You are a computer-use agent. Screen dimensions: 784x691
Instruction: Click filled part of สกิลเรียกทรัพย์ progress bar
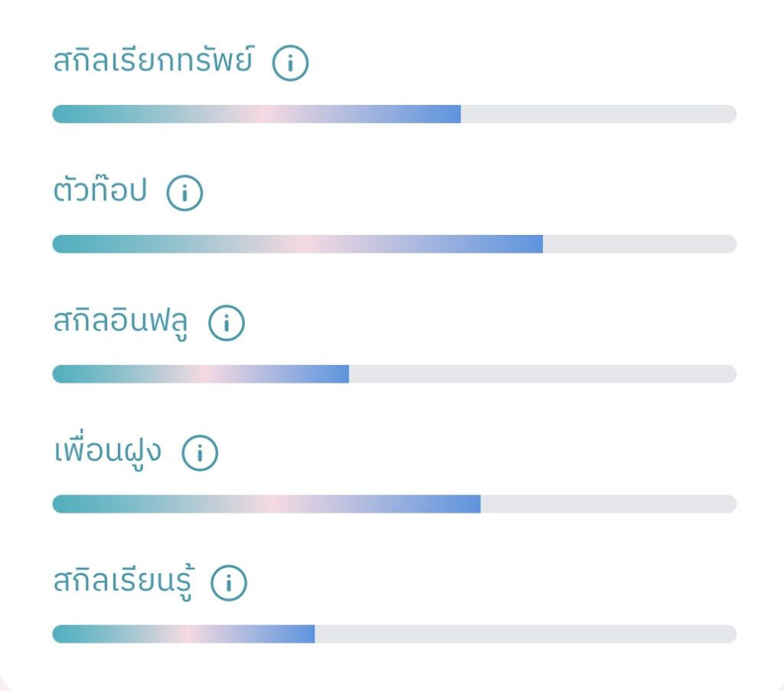256,114
